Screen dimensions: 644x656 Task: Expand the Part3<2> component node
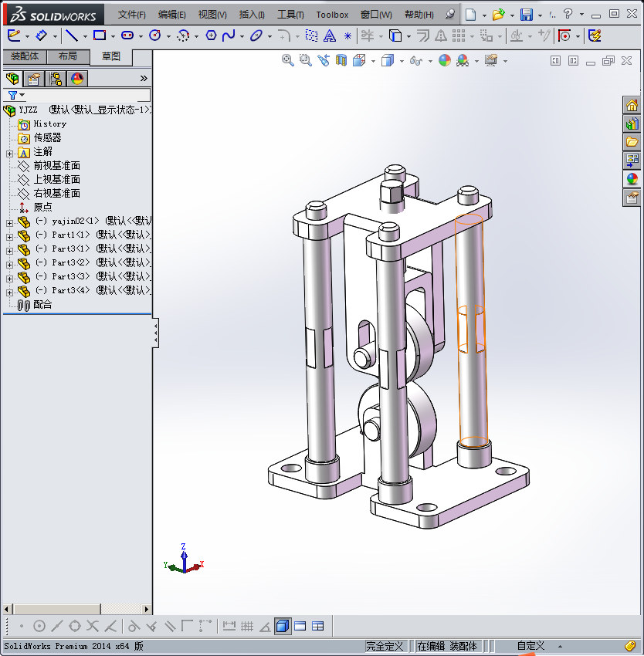click(9, 265)
